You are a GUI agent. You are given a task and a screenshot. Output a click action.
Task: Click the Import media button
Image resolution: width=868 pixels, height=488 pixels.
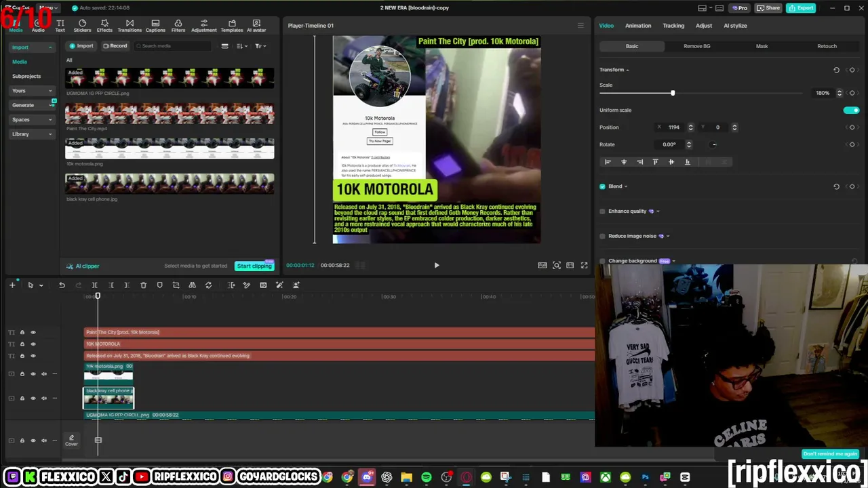(81, 46)
